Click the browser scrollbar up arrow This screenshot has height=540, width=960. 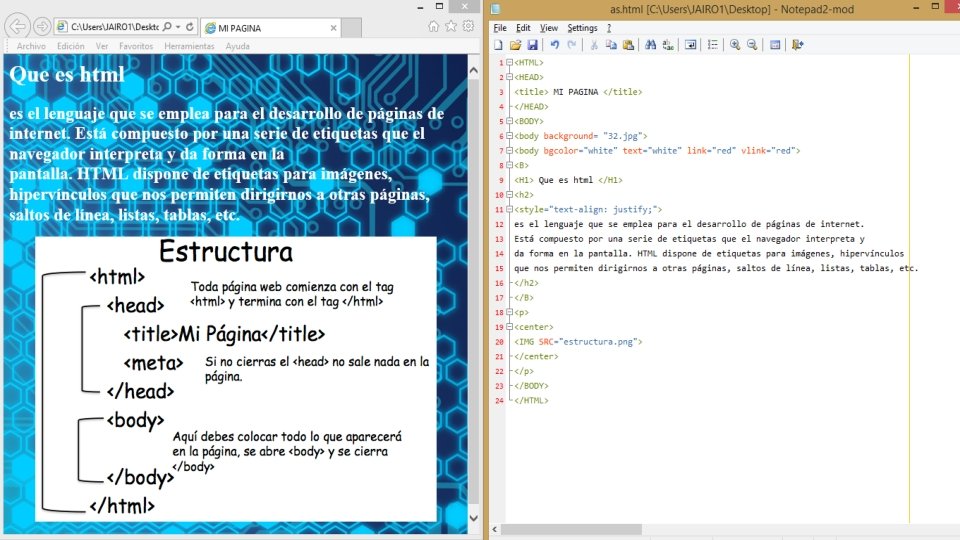(473, 70)
